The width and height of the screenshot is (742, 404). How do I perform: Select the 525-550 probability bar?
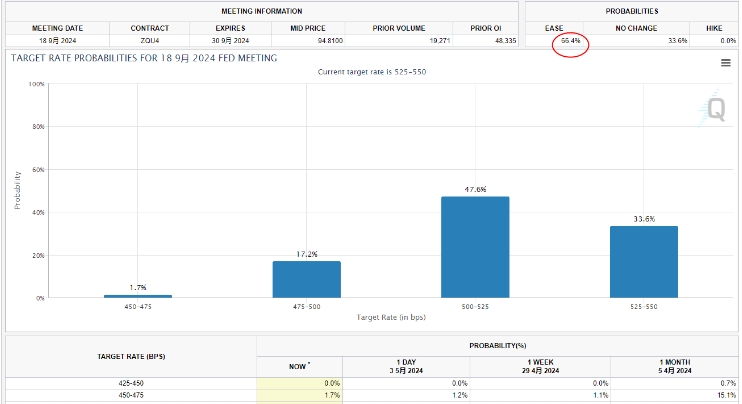click(x=644, y=262)
